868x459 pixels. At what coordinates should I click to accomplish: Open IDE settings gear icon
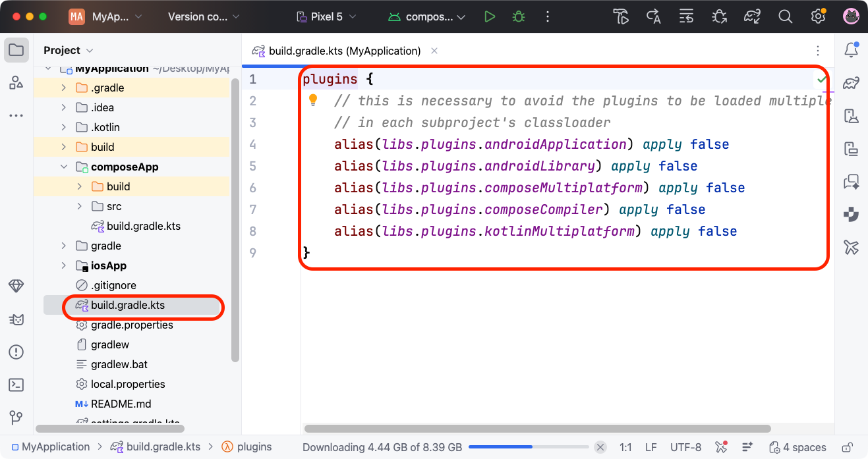tap(818, 17)
